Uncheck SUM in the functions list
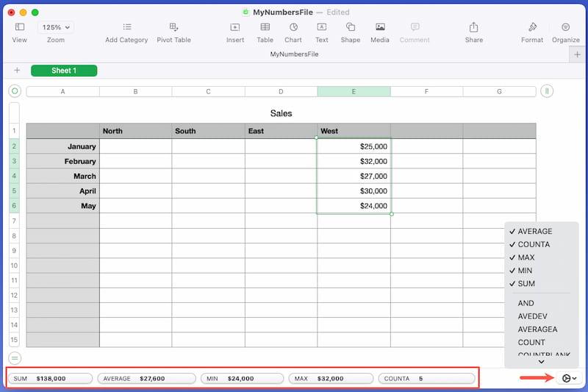 [x=526, y=284]
